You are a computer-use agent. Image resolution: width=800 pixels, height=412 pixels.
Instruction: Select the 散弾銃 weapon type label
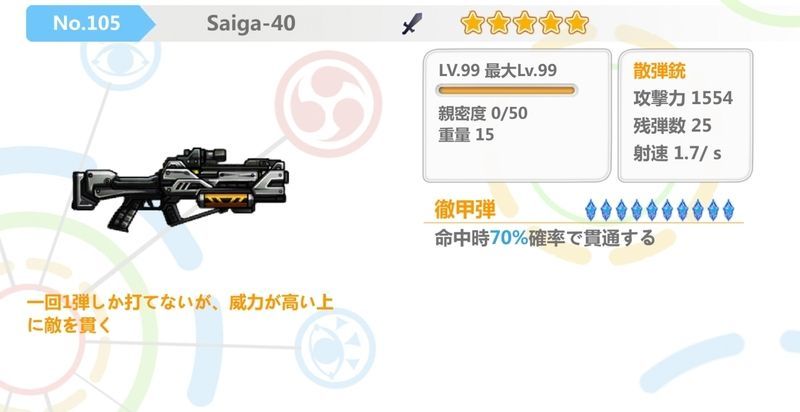click(x=659, y=71)
